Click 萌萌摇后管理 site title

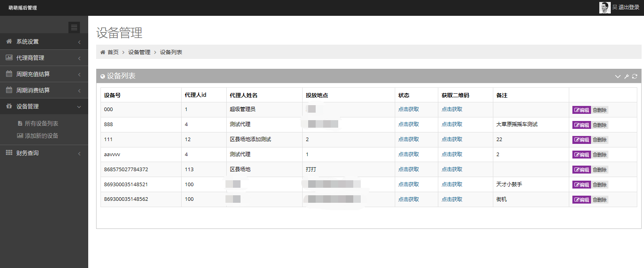point(23,8)
